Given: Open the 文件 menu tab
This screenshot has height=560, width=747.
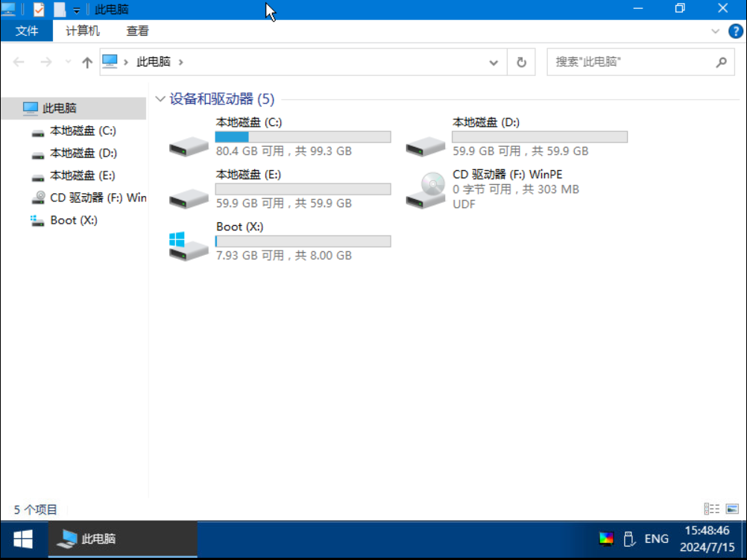Looking at the screenshot, I should 27,31.
